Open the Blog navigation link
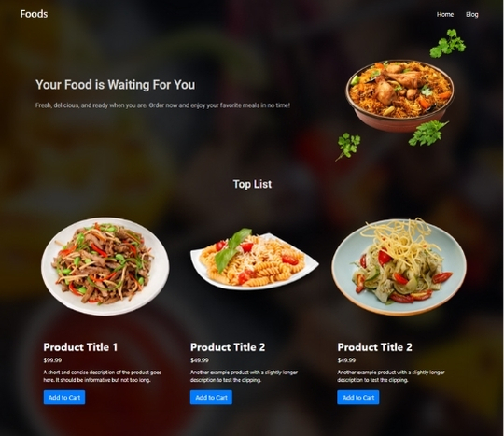Image resolution: width=504 pixels, height=436 pixels. [472, 14]
